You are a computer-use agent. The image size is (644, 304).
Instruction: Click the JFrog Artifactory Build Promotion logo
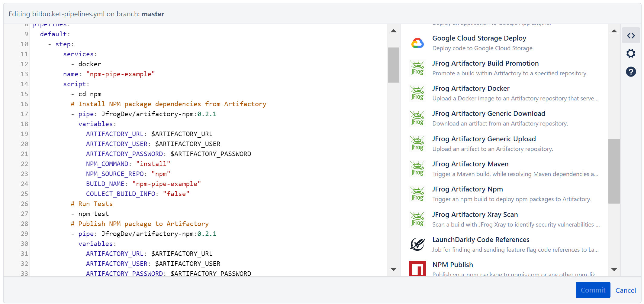tap(417, 68)
